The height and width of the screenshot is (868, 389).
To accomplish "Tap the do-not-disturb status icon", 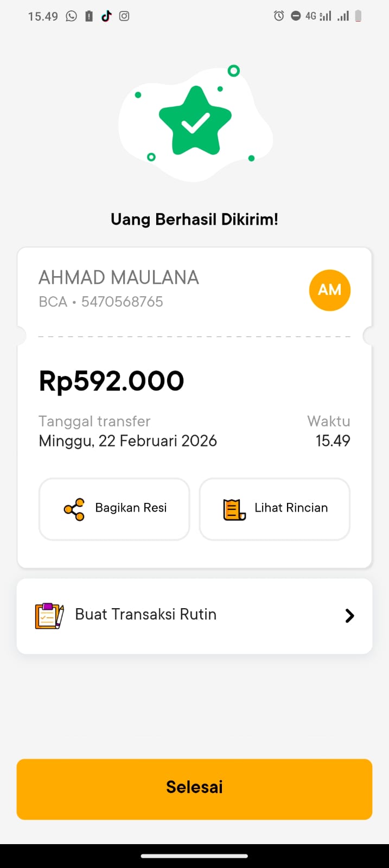I will coord(296,16).
